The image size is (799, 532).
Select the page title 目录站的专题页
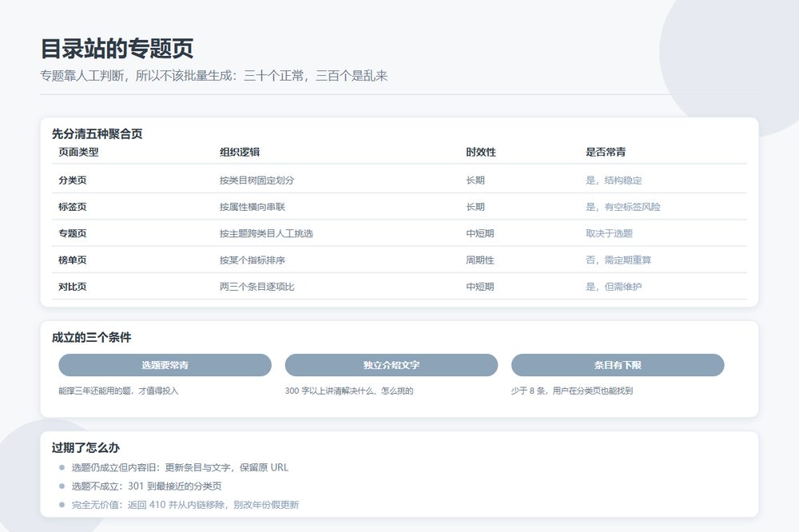point(117,49)
